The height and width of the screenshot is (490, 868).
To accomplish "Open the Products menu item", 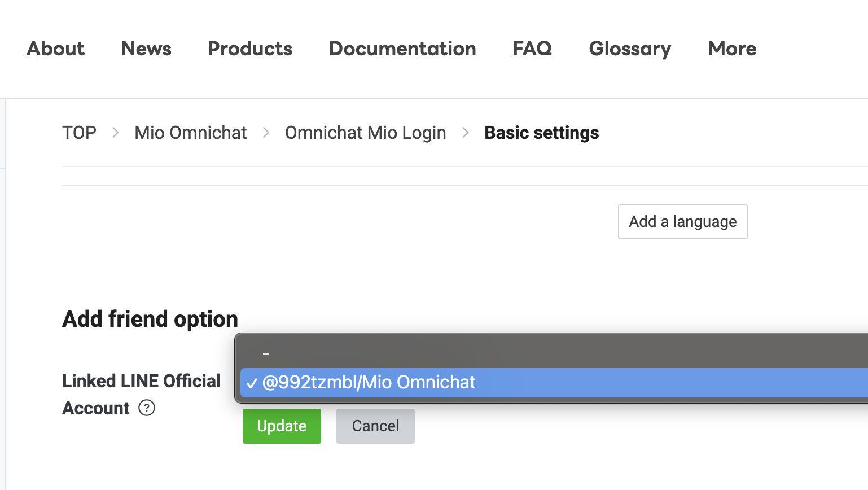I will point(250,49).
